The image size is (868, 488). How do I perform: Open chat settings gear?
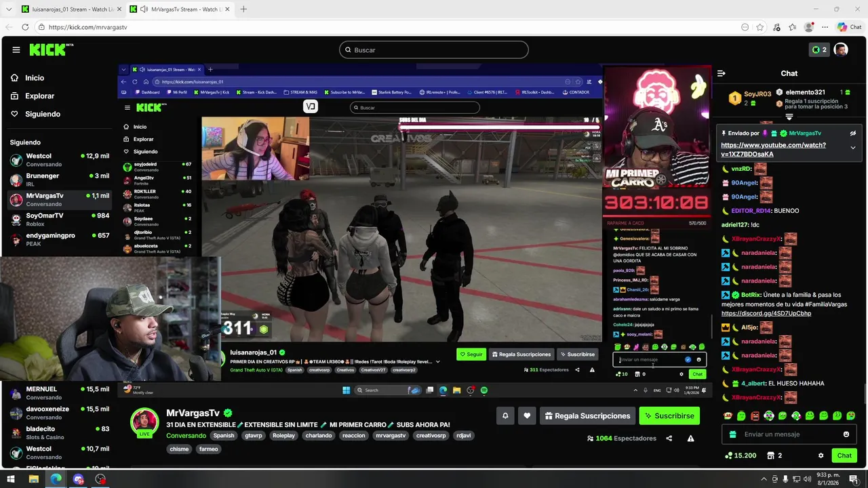[x=821, y=455]
